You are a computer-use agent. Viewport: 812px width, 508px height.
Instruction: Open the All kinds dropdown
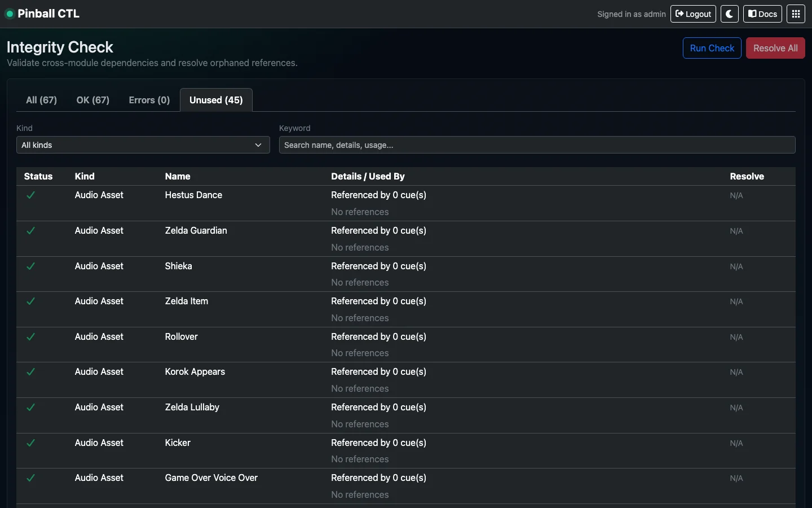click(143, 145)
